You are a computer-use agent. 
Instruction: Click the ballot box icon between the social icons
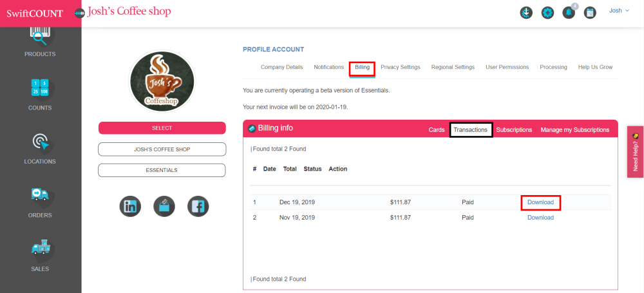coord(164,206)
